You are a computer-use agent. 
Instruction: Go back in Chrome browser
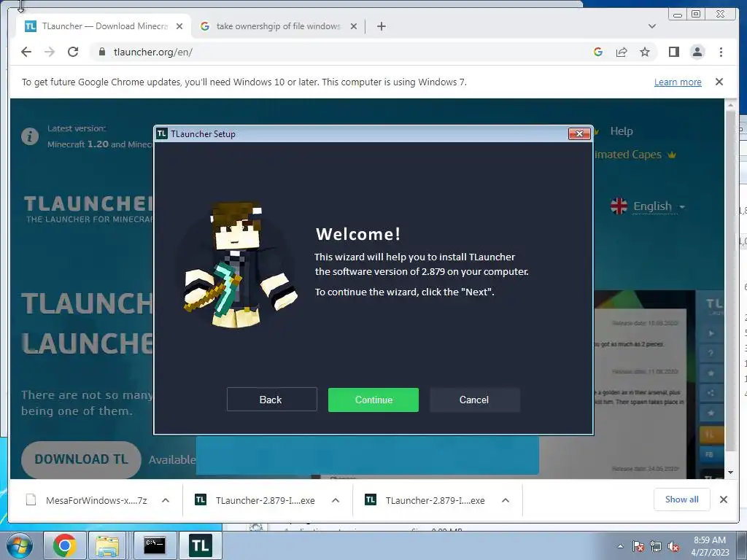[26, 52]
